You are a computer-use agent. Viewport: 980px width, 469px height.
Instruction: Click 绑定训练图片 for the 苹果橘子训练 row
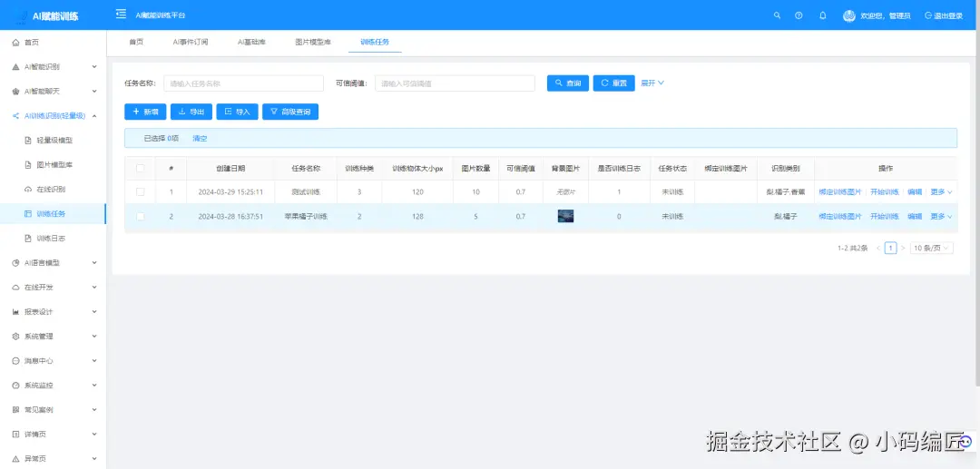(x=840, y=217)
